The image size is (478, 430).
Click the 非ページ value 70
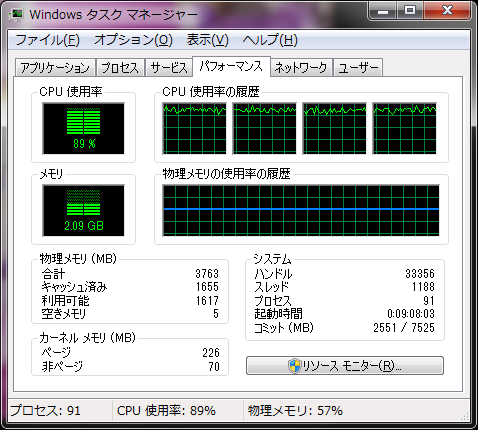[x=214, y=367]
